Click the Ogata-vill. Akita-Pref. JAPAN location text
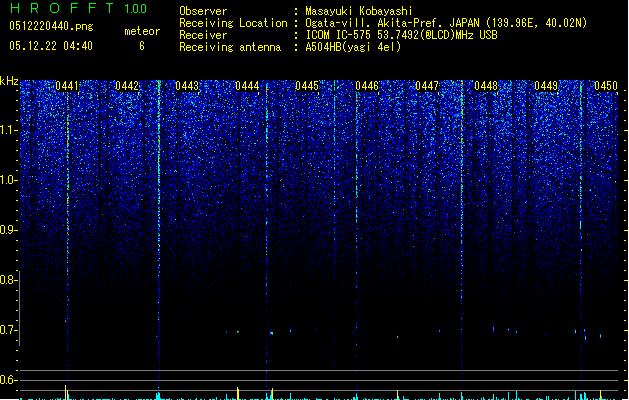 [x=446, y=23]
